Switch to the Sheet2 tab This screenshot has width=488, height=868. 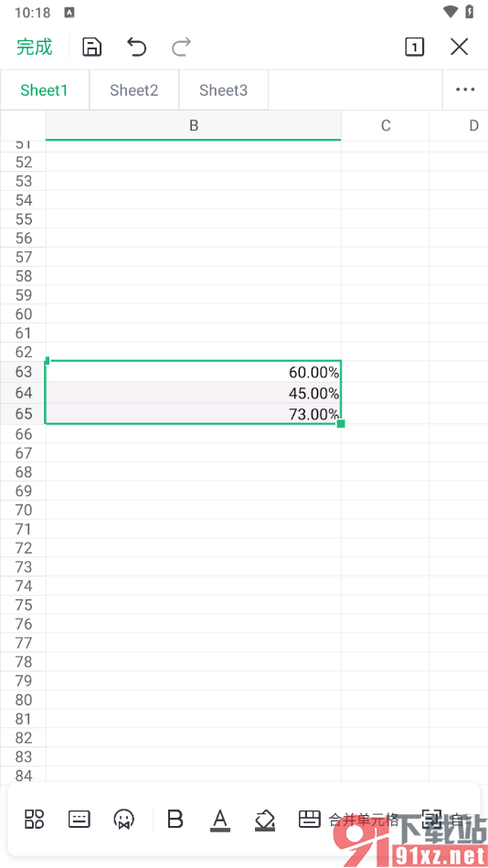coord(134,90)
